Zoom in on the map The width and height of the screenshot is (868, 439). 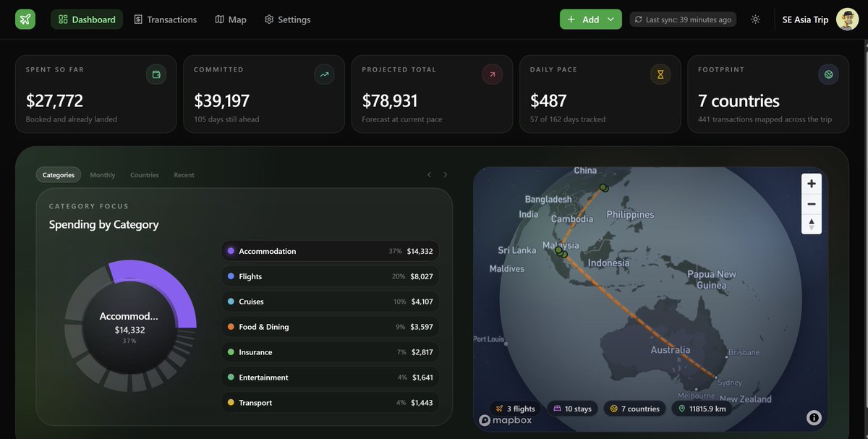pyautogui.click(x=812, y=184)
